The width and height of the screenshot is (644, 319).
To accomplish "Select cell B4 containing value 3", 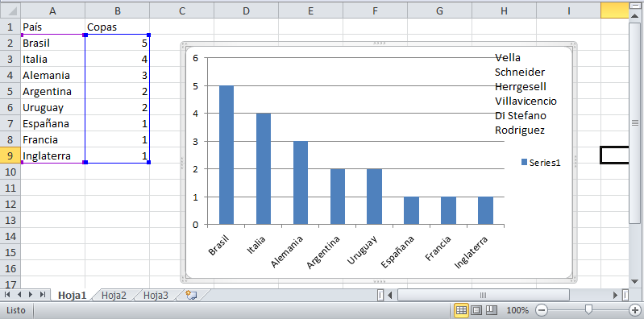I will tap(117, 76).
